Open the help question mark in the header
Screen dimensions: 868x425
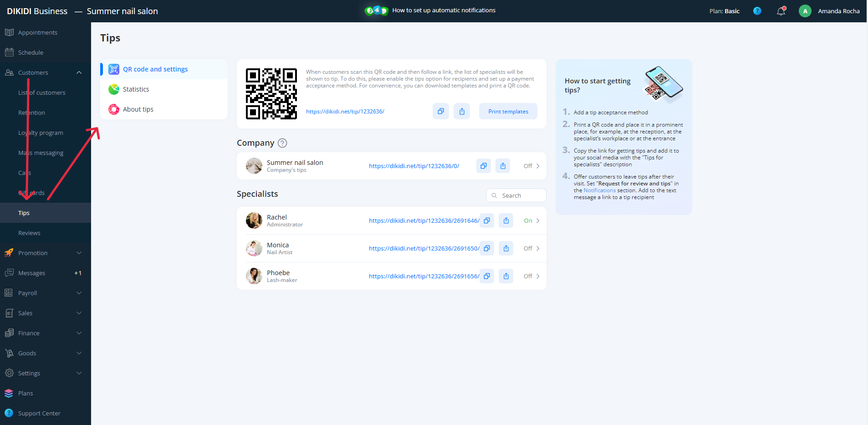point(757,11)
